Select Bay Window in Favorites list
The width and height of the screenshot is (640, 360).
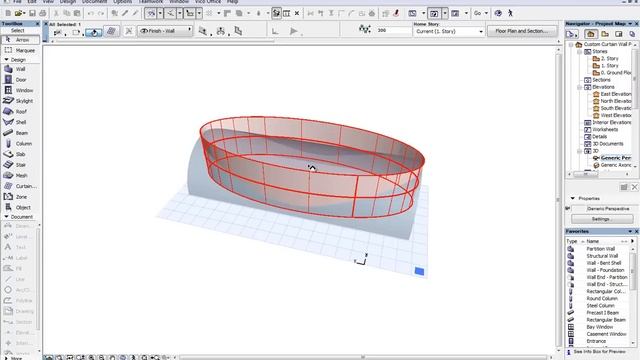pos(600,327)
